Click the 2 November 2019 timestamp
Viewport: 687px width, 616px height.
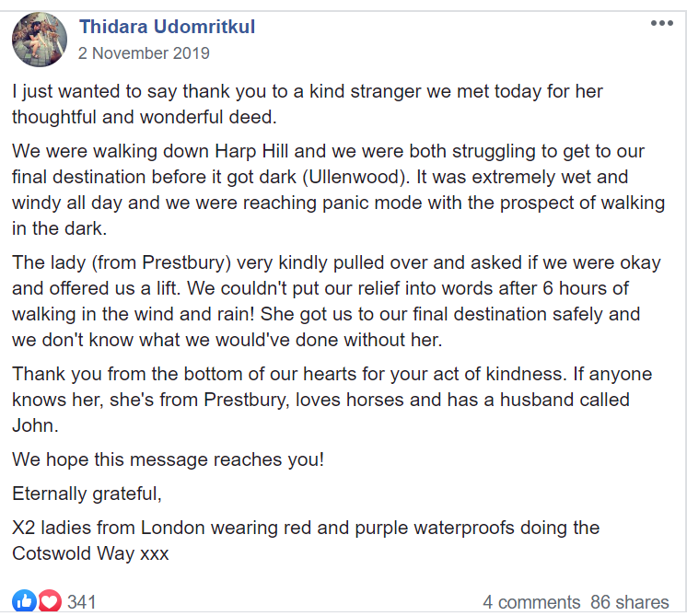[x=145, y=53]
